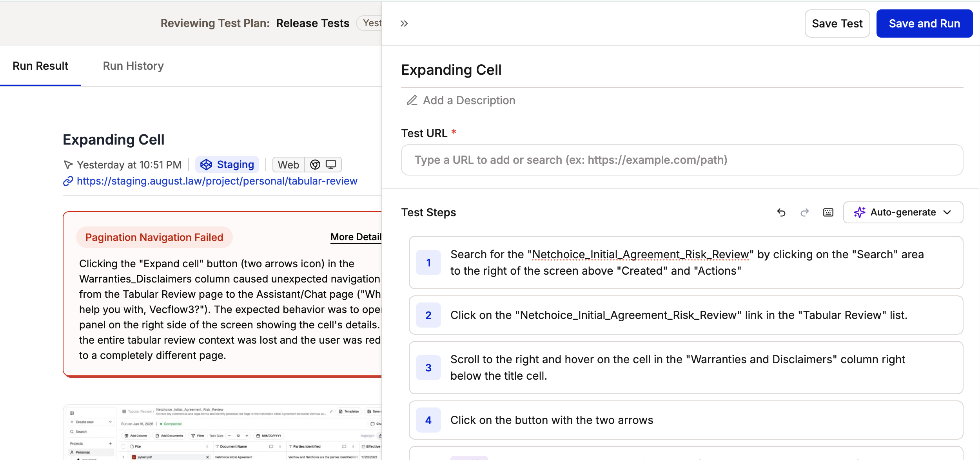Click the Save Test button

point(837,23)
